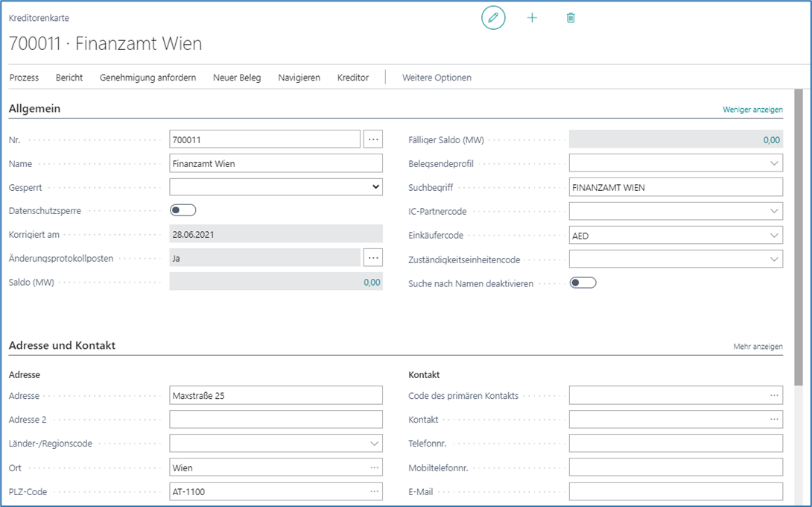The image size is (812, 507).
Task: Click the empty Adresse 2 field
Action: 276,419
